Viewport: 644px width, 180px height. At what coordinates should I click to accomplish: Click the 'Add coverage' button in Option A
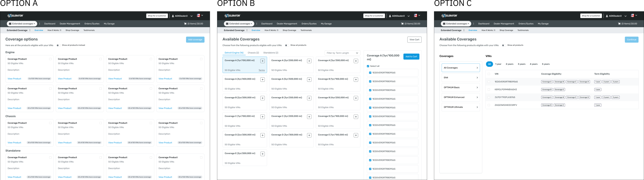coord(195,39)
